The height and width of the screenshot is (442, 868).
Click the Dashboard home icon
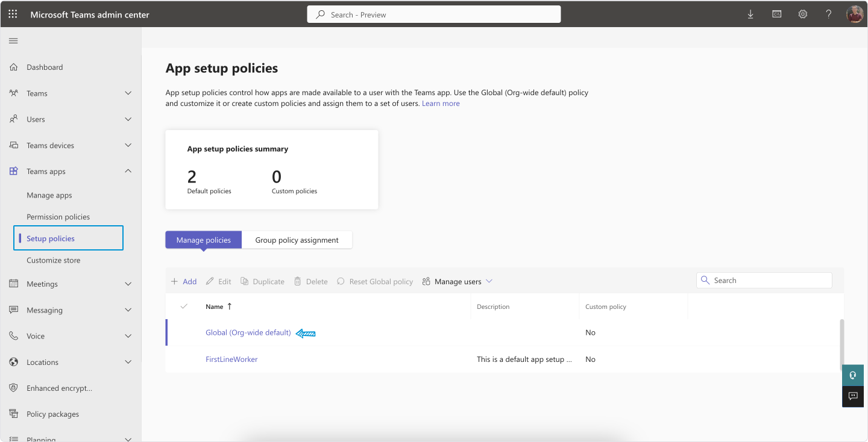coord(14,67)
